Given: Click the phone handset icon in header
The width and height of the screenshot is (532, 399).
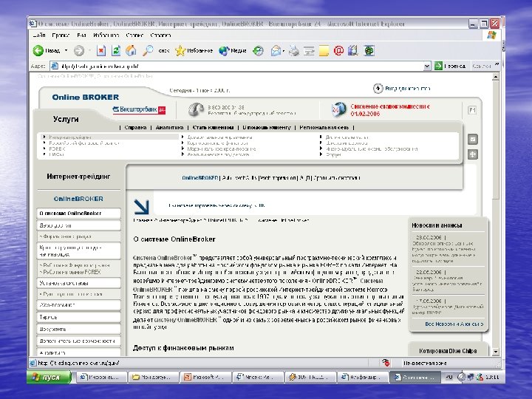Looking at the screenshot, I should point(195,109).
